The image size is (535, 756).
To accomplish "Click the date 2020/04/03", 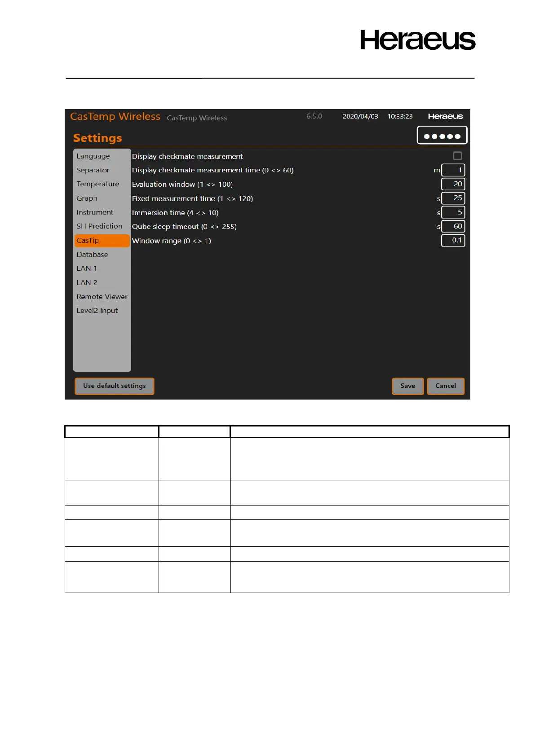I will 360,116.
